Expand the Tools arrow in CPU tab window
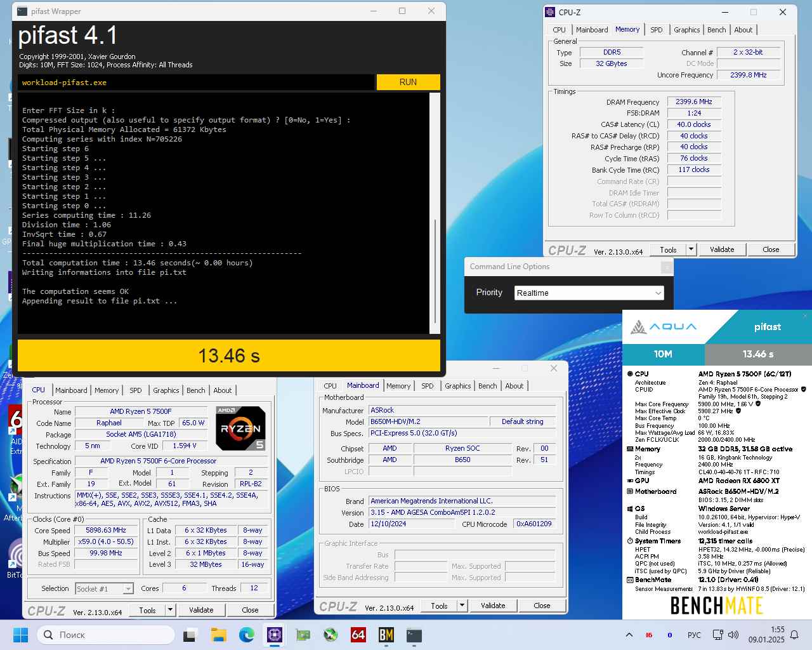Viewport: 812px width, 650px height. (x=170, y=610)
